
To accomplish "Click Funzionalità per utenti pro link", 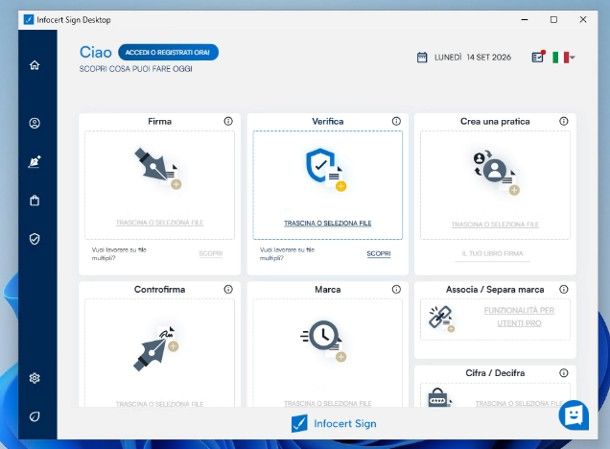I will coord(519,317).
